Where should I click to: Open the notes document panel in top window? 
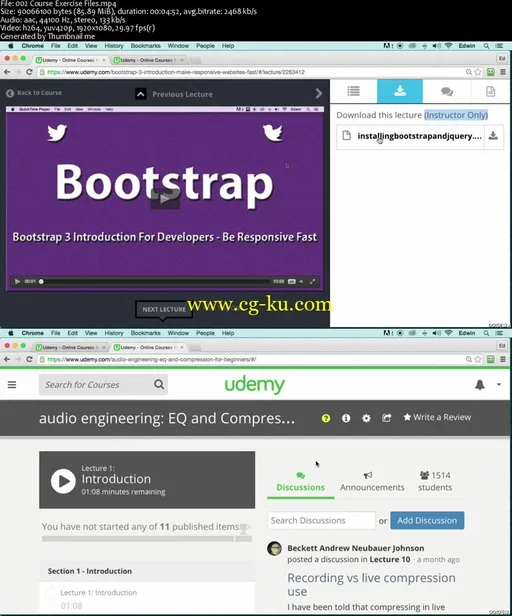click(x=490, y=92)
